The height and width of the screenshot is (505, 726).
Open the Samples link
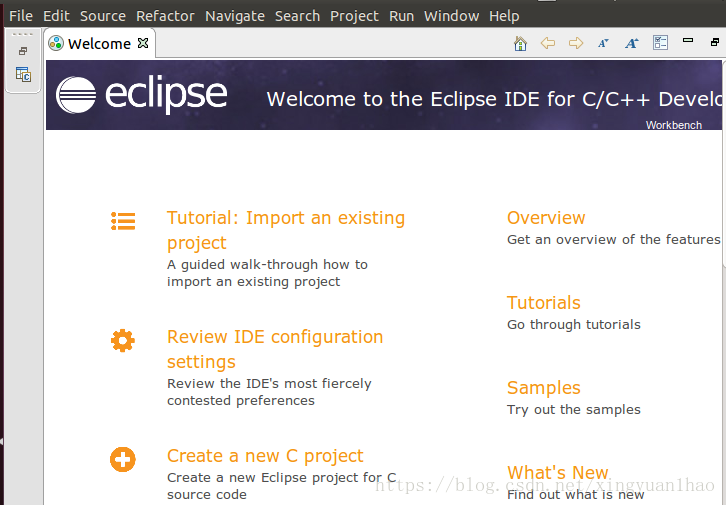coord(544,388)
